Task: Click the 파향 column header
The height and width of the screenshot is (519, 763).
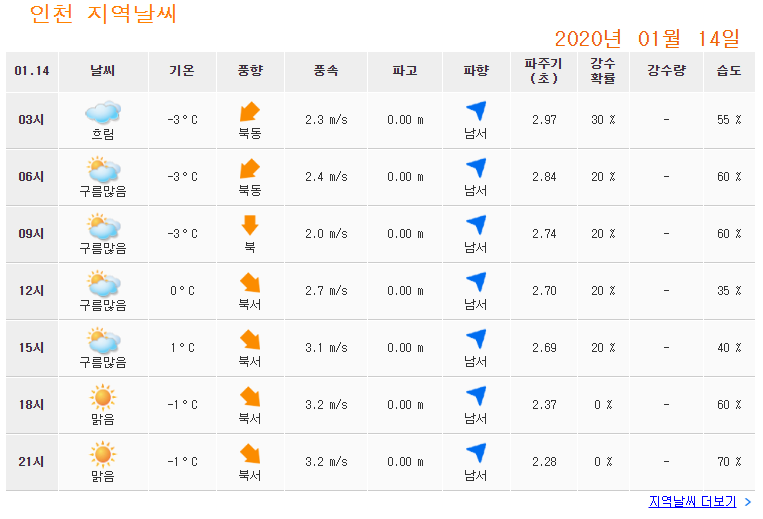Action: (476, 71)
